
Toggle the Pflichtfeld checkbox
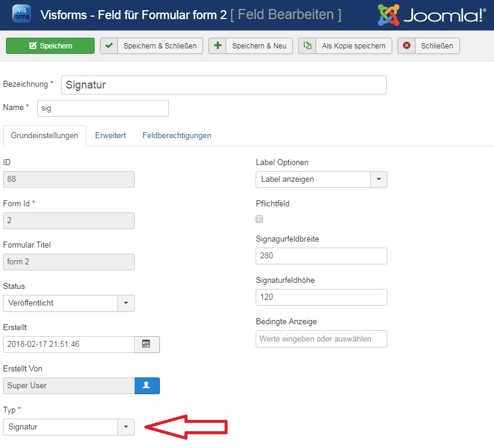259,219
